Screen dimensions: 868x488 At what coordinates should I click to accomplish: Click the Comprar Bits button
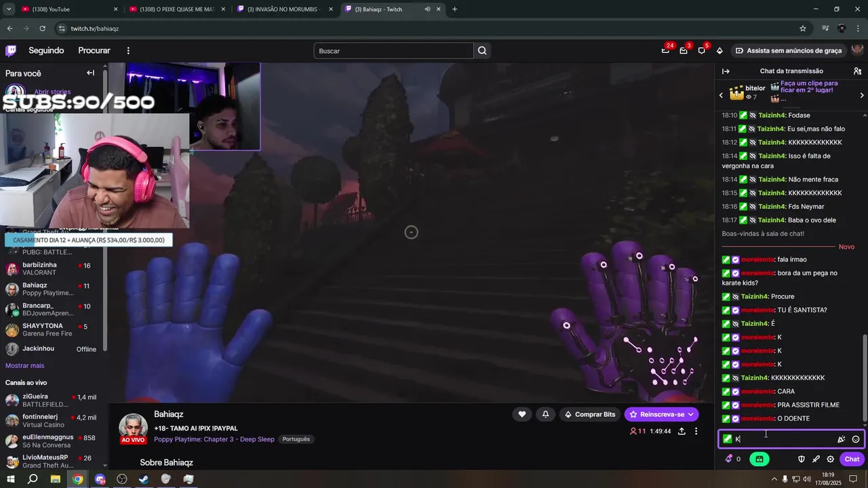(590, 414)
